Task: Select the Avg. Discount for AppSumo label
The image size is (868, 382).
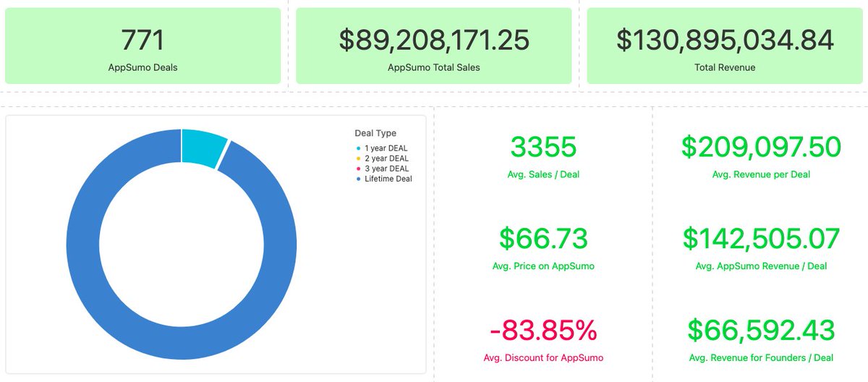Action: point(543,357)
